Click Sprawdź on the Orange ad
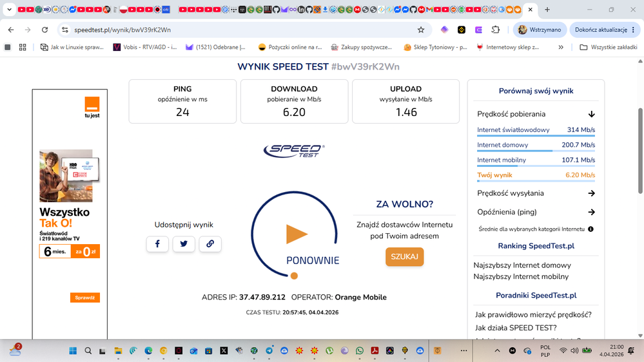 coord(85,298)
